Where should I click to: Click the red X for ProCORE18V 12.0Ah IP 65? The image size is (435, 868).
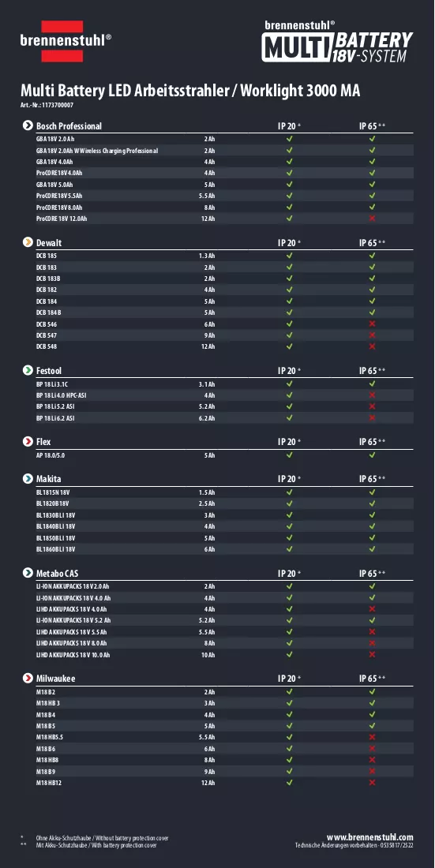(x=372, y=219)
